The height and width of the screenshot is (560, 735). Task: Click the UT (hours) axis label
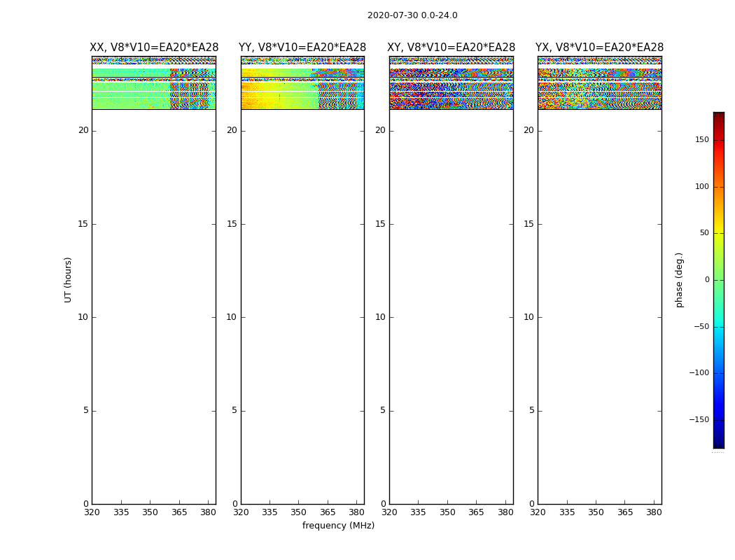coord(68,279)
